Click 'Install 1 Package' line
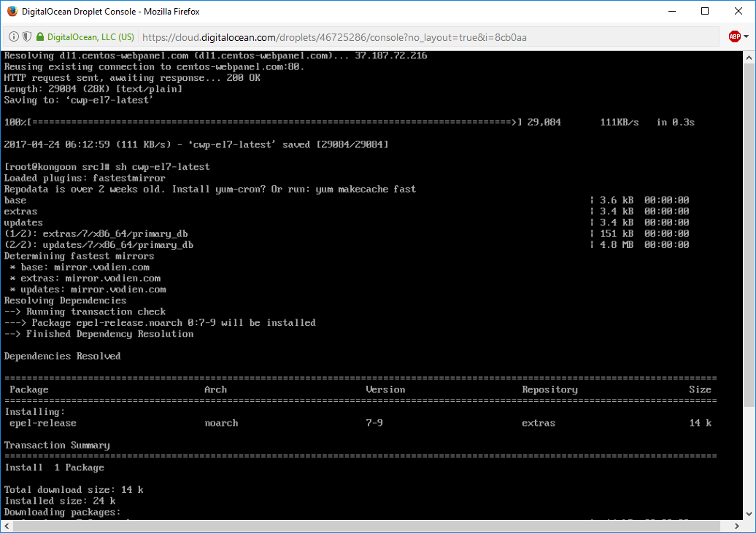Screen dimensions: 756x533 (x=54, y=467)
